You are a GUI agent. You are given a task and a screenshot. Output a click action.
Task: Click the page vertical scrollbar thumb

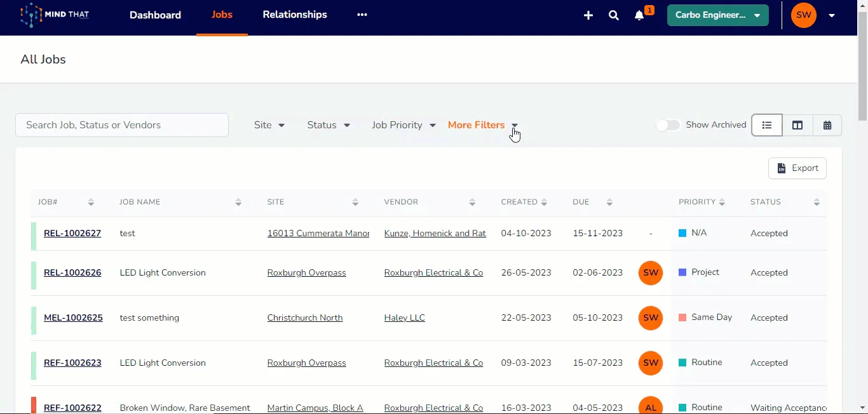coord(862,67)
